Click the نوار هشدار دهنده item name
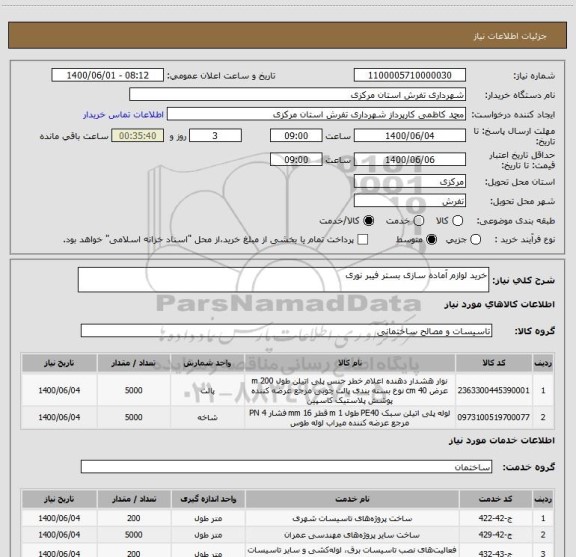 pos(349,390)
